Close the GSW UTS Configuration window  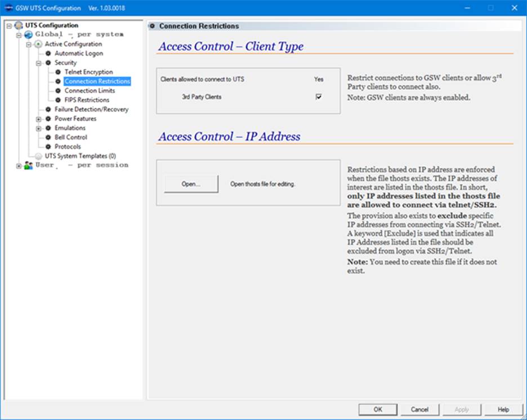coord(514,8)
